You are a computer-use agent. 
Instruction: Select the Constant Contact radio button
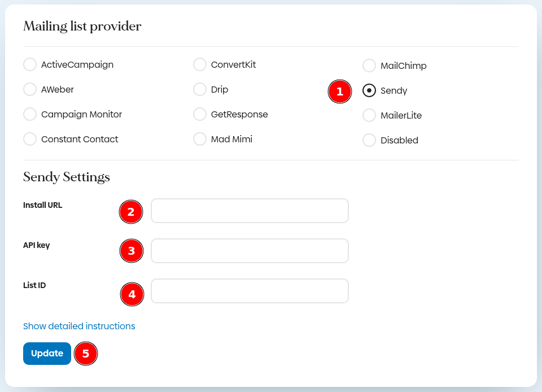[x=30, y=140]
